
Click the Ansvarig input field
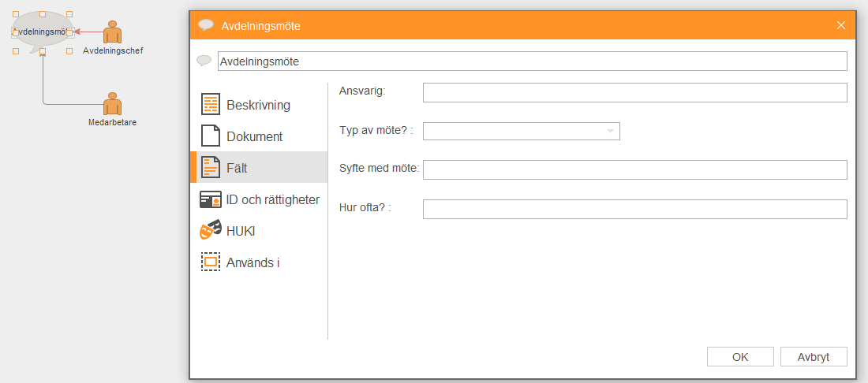click(x=635, y=92)
